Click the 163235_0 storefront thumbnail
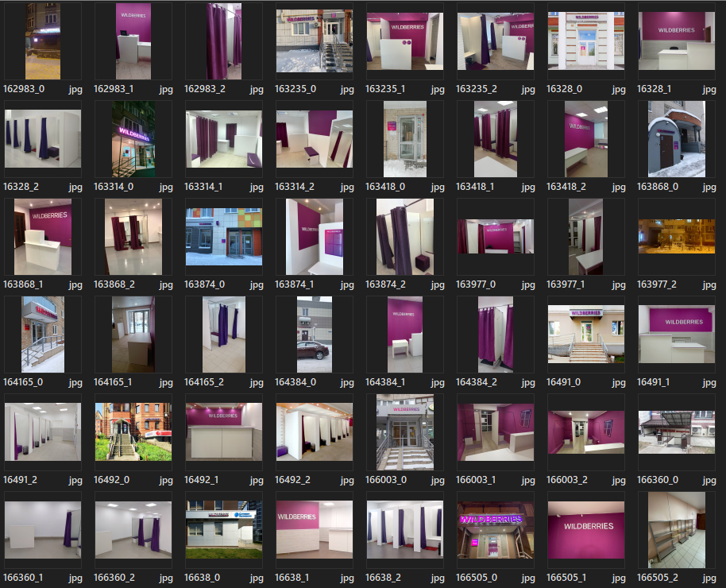 tap(315, 41)
